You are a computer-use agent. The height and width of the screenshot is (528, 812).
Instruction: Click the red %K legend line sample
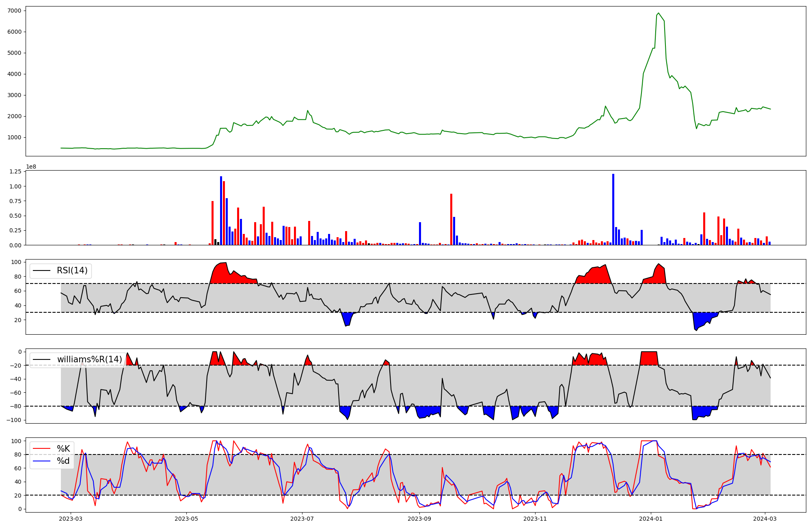[41, 449]
